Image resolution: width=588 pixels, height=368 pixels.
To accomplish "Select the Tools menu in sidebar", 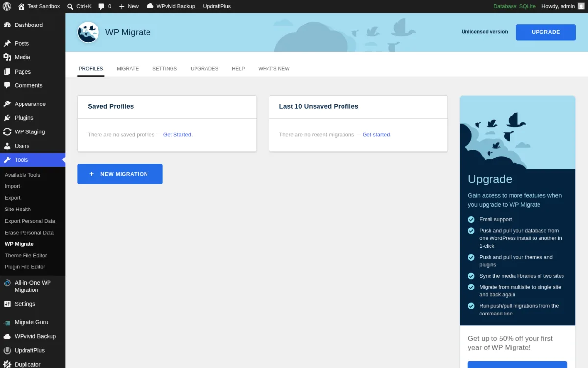I will tap(32, 160).
